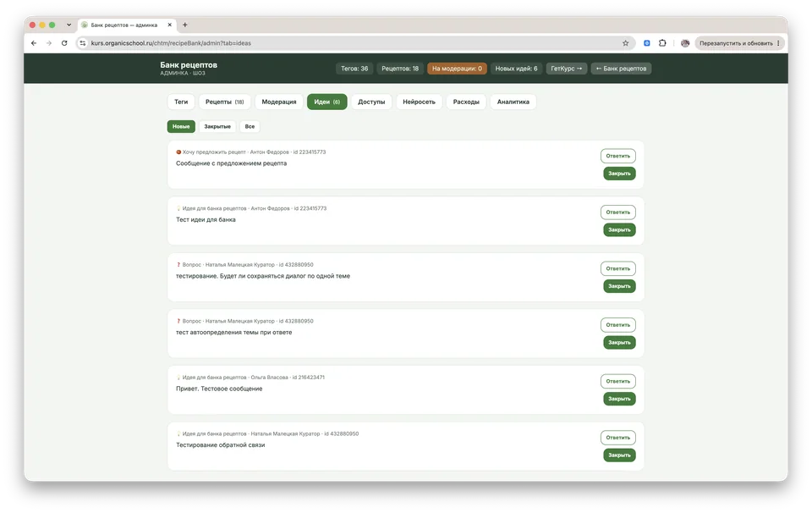Click the ГетКурс link in header

(x=567, y=69)
